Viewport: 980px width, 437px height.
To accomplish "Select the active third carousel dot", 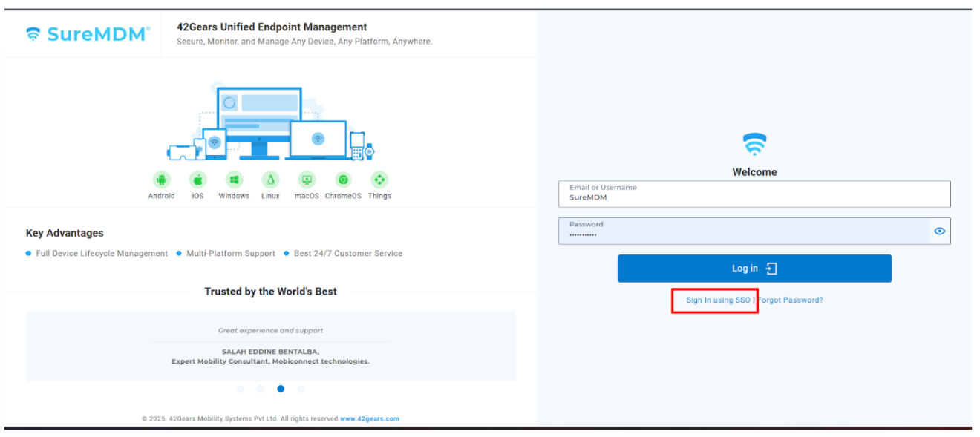I will pos(281,389).
